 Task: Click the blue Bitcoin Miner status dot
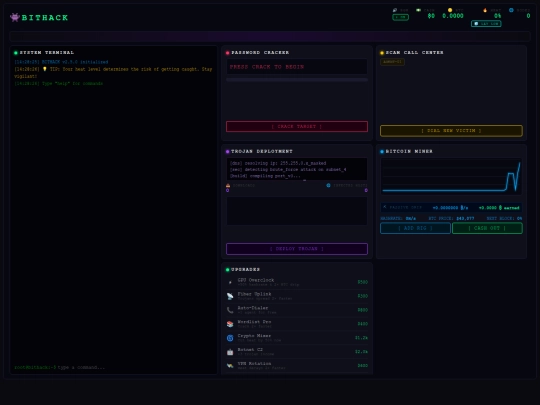click(382, 152)
